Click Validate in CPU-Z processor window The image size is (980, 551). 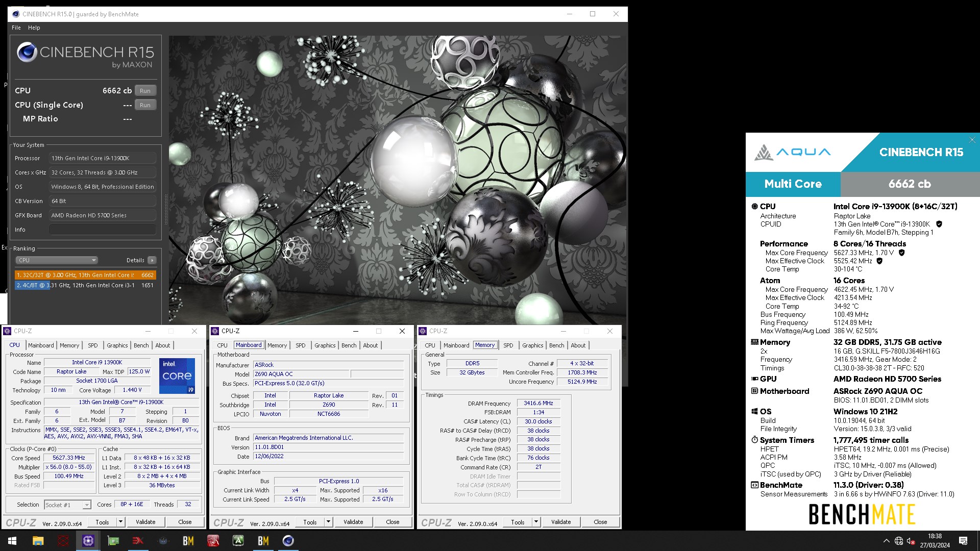coord(145,522)
